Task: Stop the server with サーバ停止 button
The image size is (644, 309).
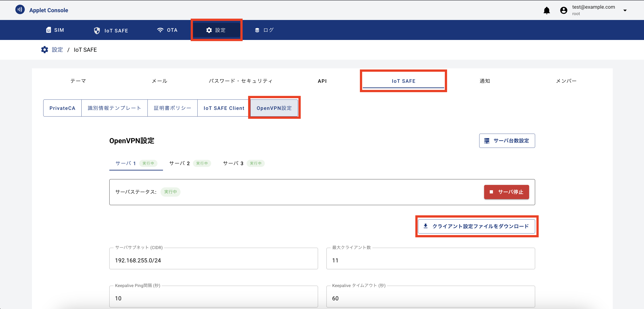Action: tap(506, 192)
